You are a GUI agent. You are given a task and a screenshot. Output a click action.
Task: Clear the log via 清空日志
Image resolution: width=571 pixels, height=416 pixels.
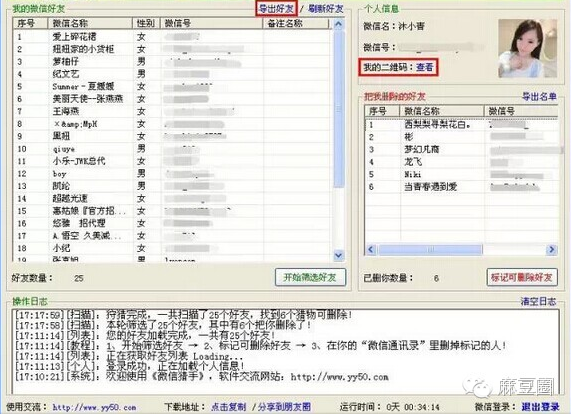point(538,301)
